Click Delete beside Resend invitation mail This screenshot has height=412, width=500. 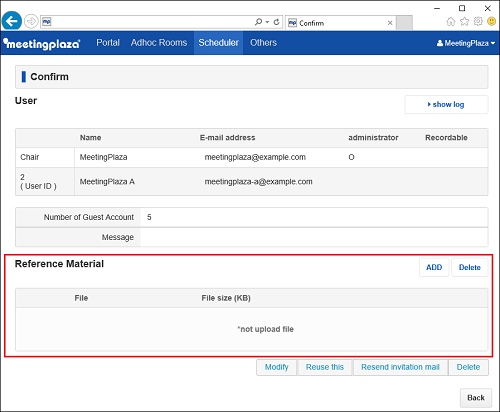(x=468, y=367)
